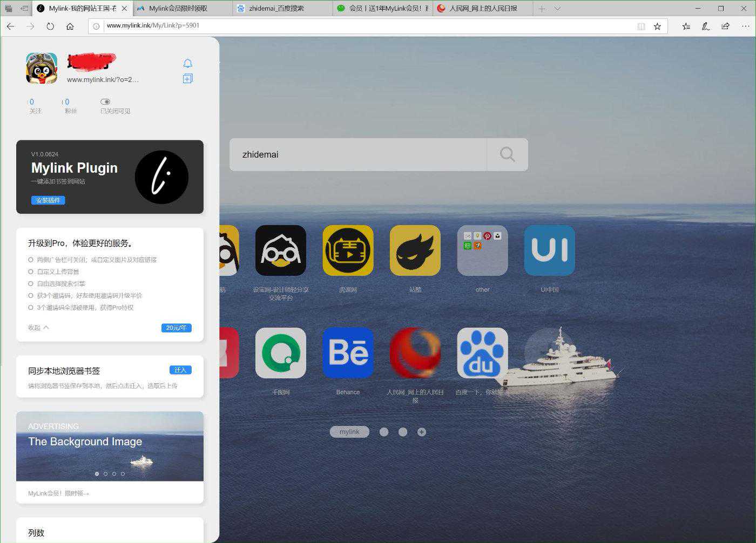Click the search field containing zhidemai
Image resolution: width=756 pixels, height=543 pixels.
(x=357, y=154)
